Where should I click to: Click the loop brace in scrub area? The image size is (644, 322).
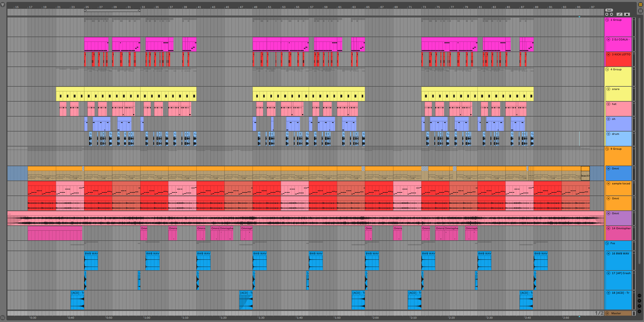(112, 11)
